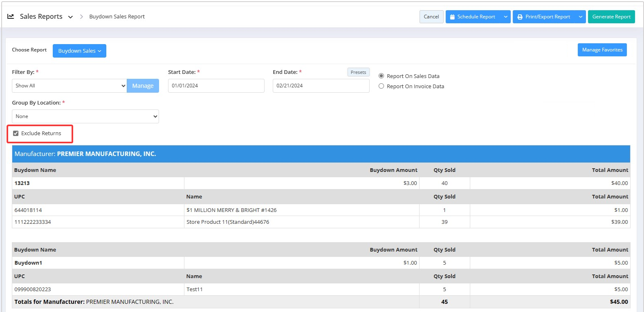Click UPC 099900820223
644x312 pixels.
pyautogui.click(x=33, y=290)
